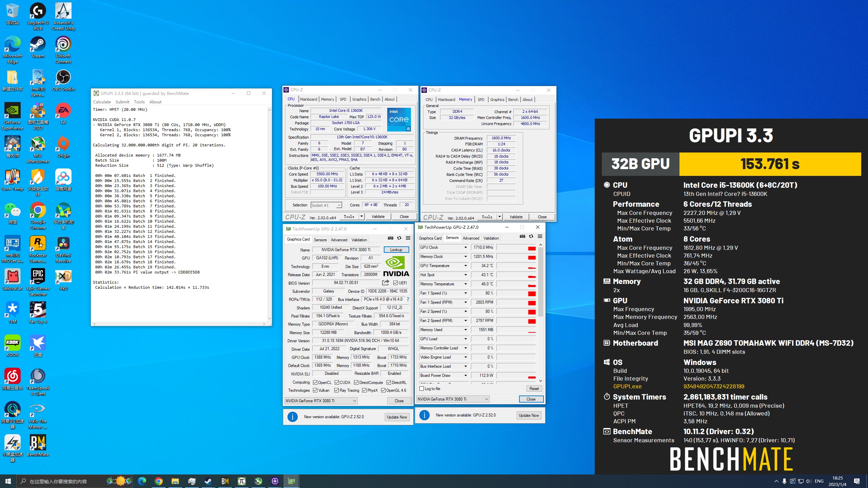Open DaVinci Resolve desktop icon
Viewport: 868px width, 488px height.
pyautogui.click(x=63, y=249)
